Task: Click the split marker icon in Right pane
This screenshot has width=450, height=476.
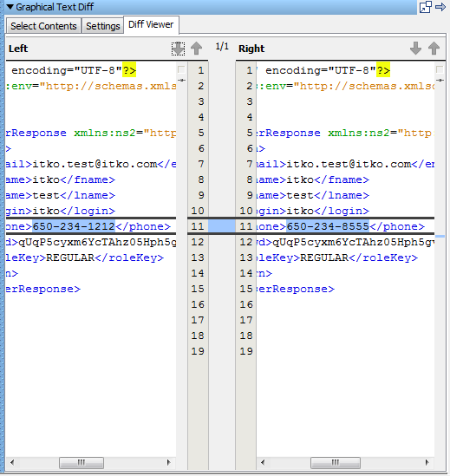Action: pyautogui.click(x=440, y=80)
